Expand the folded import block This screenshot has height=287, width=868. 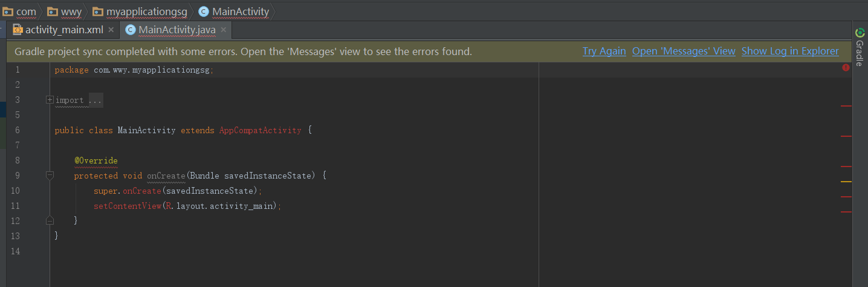[x=50, y=100]
